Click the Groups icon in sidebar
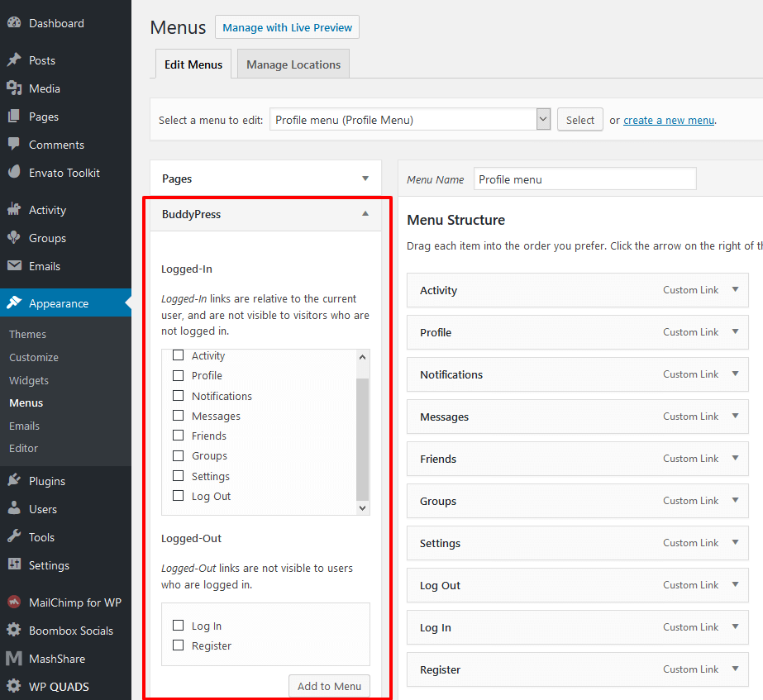Viewport: 763px width, 700px height. coord(14,237)
